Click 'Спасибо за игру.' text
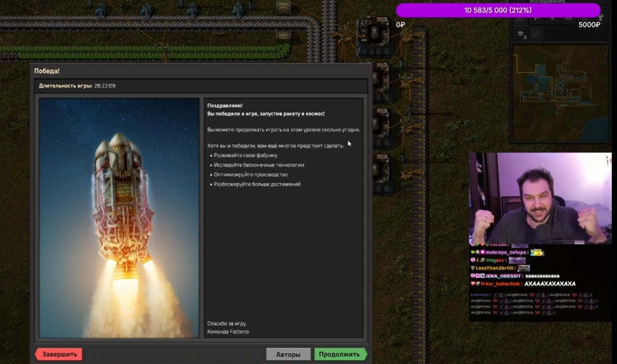This screenshot has width=617, height=364. (x=227, y=323)
